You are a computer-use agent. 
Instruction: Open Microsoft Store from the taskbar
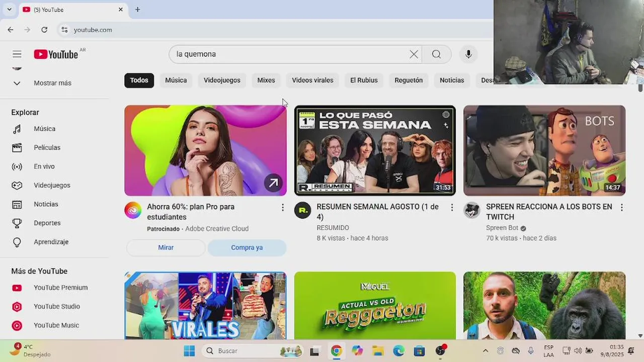419,351
